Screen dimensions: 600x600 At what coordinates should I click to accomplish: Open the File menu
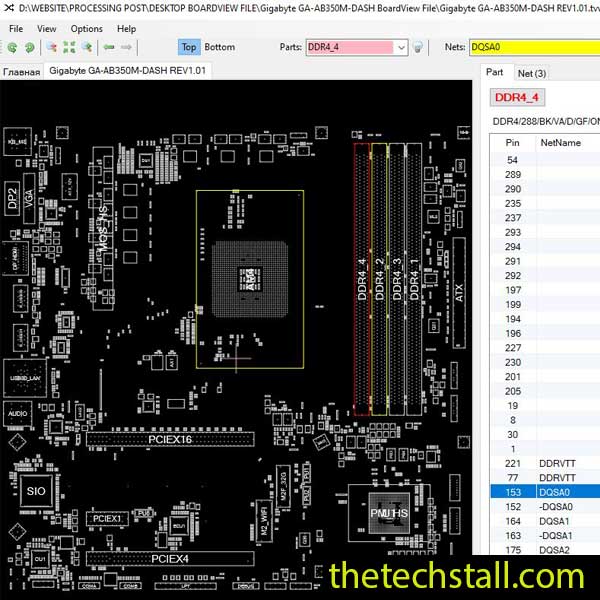tap(16, 29)
